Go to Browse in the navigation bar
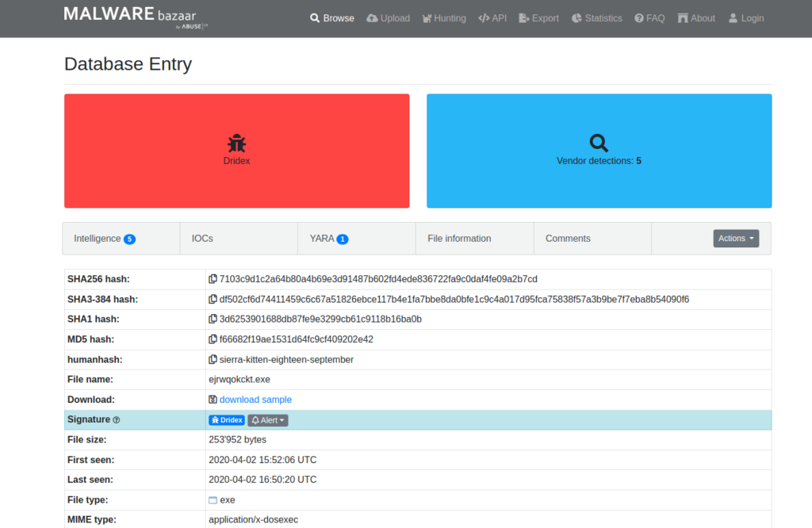 click(332, 18)
